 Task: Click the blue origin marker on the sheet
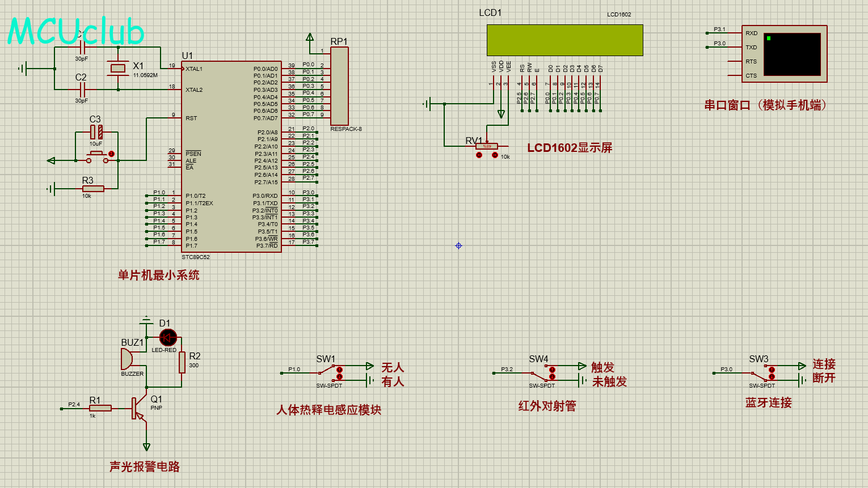pyautogui.click(x=458, y=245)
